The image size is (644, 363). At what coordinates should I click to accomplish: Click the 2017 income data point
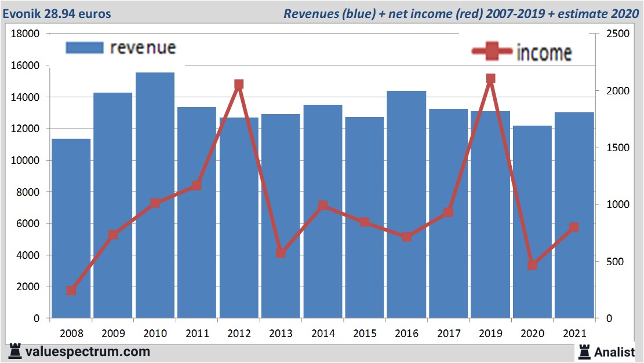coord(448,212)
